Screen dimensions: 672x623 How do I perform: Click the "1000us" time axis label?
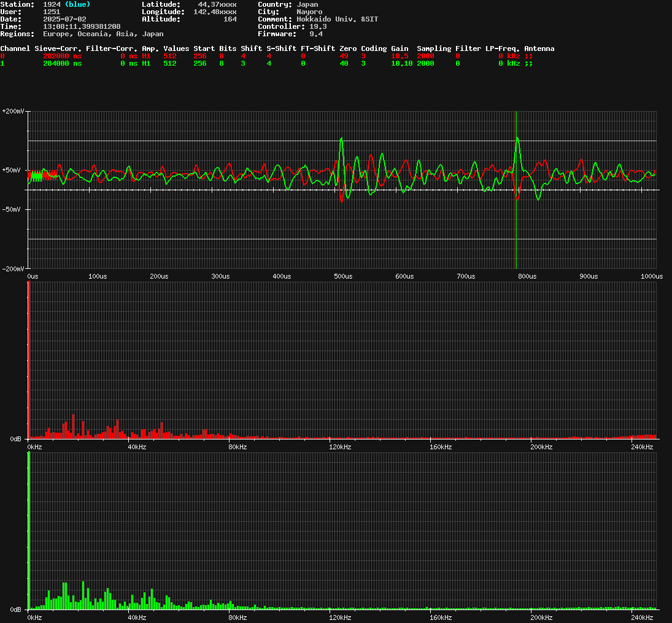(651, 276)
